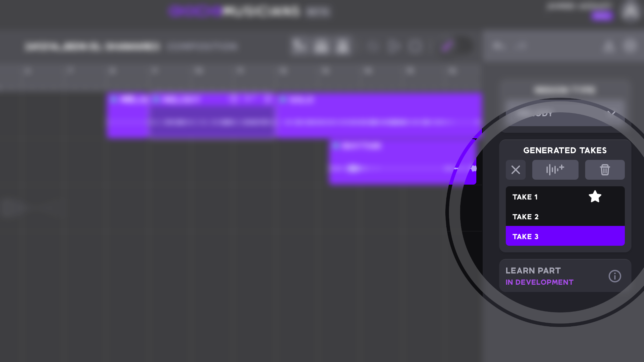Click the add waveform take button
The height and width of the screenshot is (362, 644).
(x=555, y=170)
